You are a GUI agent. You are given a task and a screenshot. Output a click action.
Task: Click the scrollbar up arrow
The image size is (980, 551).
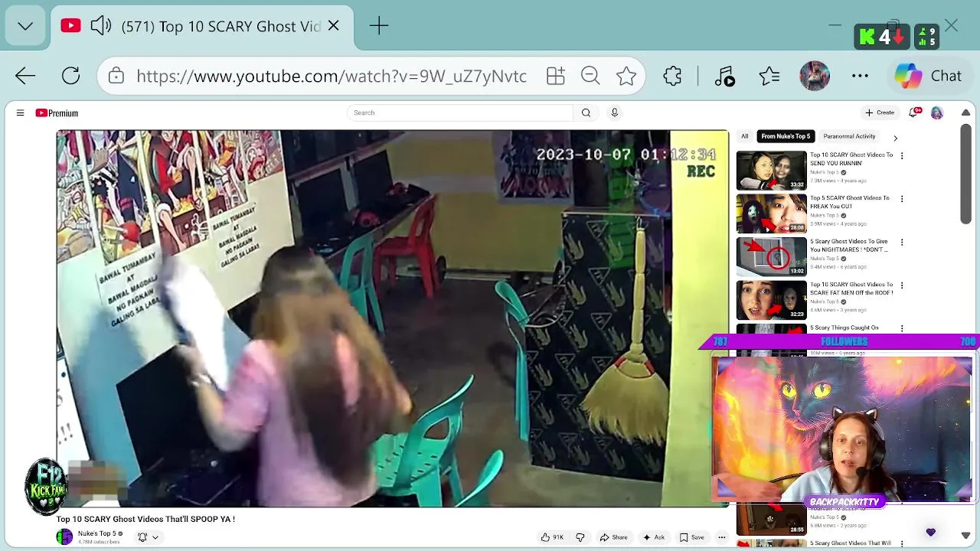click(x=966, y=112)
